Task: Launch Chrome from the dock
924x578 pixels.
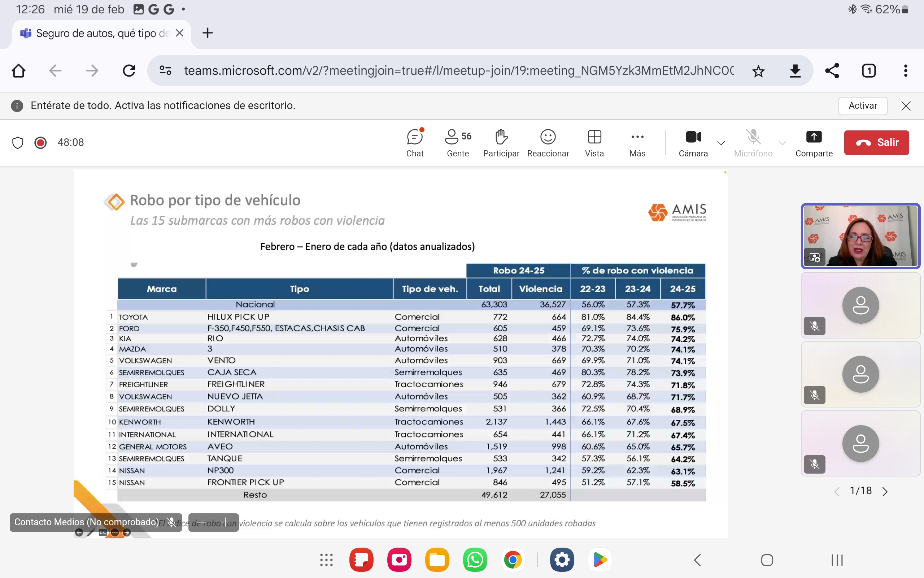Action: (513, 560)
